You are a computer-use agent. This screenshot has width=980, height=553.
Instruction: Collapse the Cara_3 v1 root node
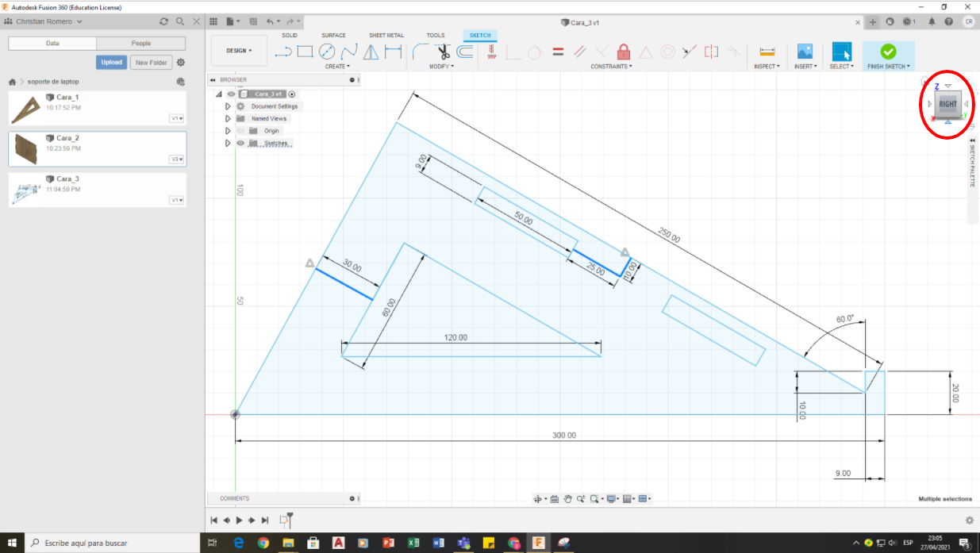219,94
